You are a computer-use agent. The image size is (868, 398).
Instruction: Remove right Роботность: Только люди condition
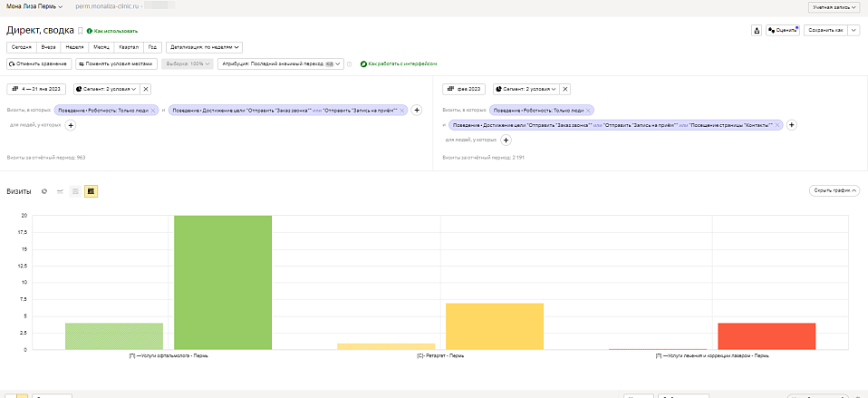click(588, 111)
